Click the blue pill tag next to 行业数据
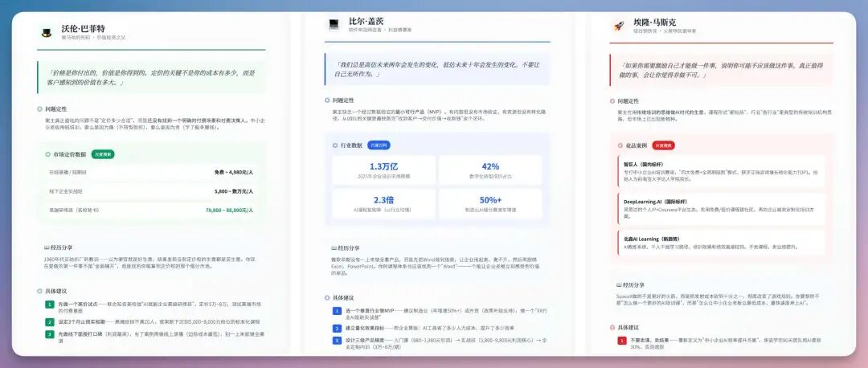Screen dimensions: 868x368 [379, 145]
